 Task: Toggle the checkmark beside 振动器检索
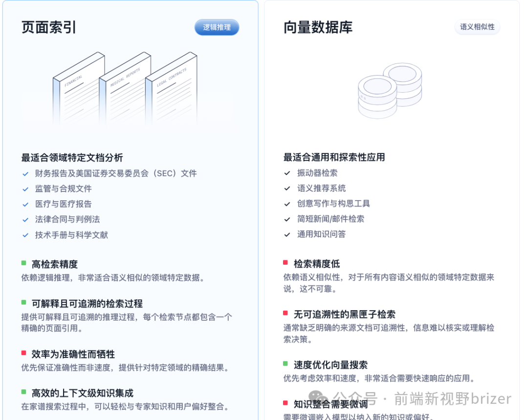287,172
